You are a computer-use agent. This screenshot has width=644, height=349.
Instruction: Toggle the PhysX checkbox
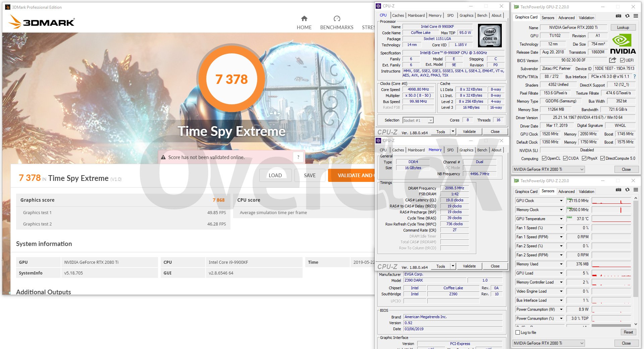pyautogui.click(x=584, y=158)
